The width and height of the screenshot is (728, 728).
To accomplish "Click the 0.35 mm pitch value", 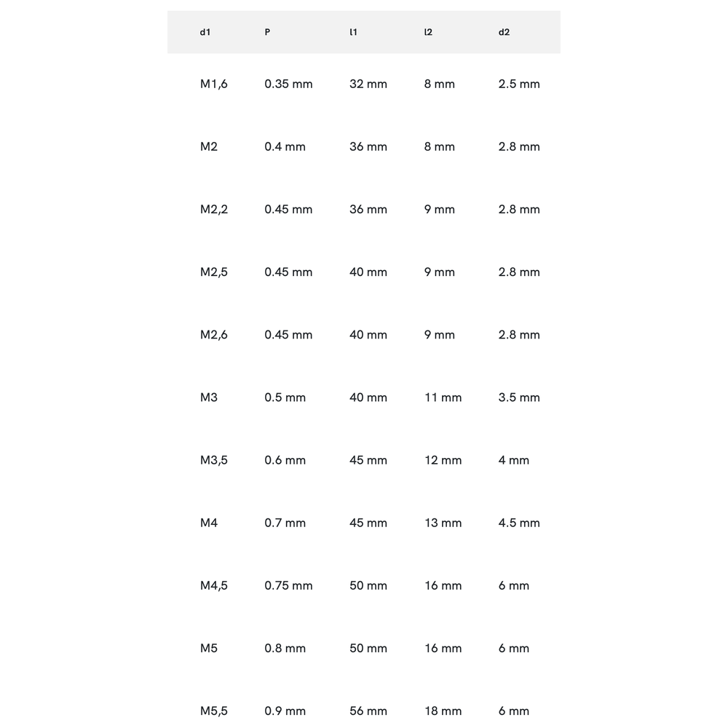I will pyautogui.click(x=288, y=84).
